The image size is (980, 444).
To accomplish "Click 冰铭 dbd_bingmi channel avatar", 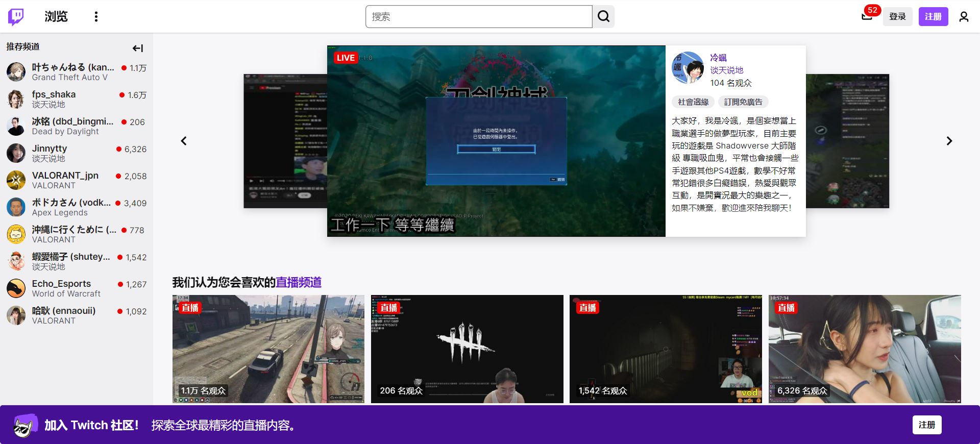I will (x=16, y=126).
